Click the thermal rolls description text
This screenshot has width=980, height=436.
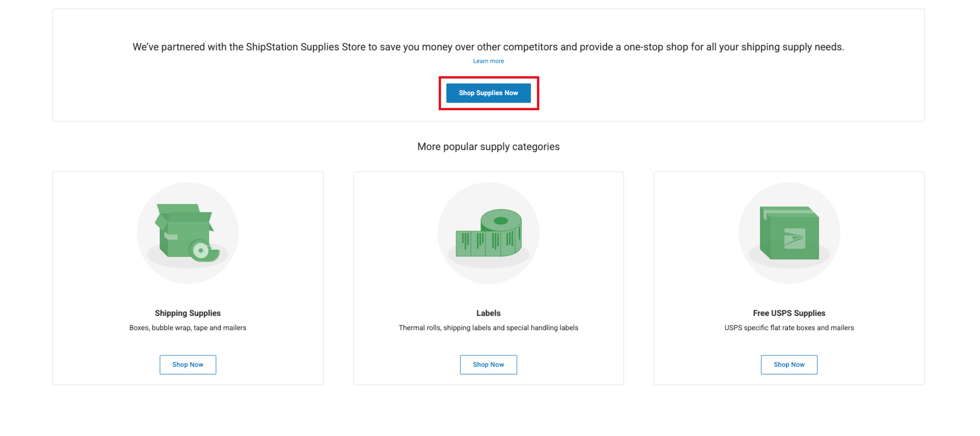488,328
